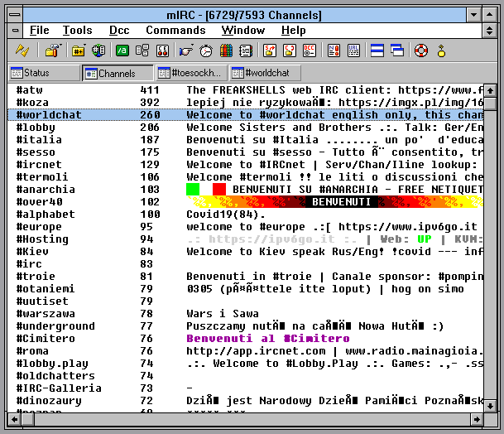The height and width of the screenshot is (434, 504).
Task: Select the #sesso channel row
Action: (246, 152)
